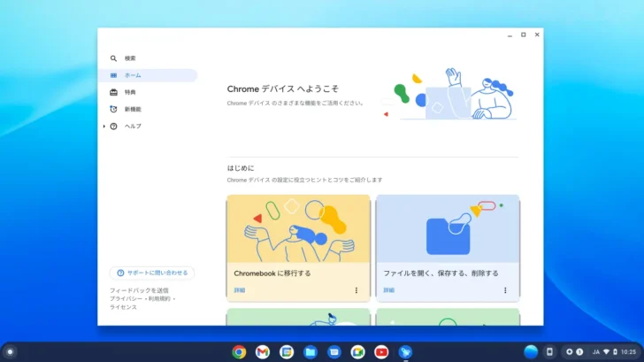
Task: Click the notification count indicator
Action: pos(579,352)
